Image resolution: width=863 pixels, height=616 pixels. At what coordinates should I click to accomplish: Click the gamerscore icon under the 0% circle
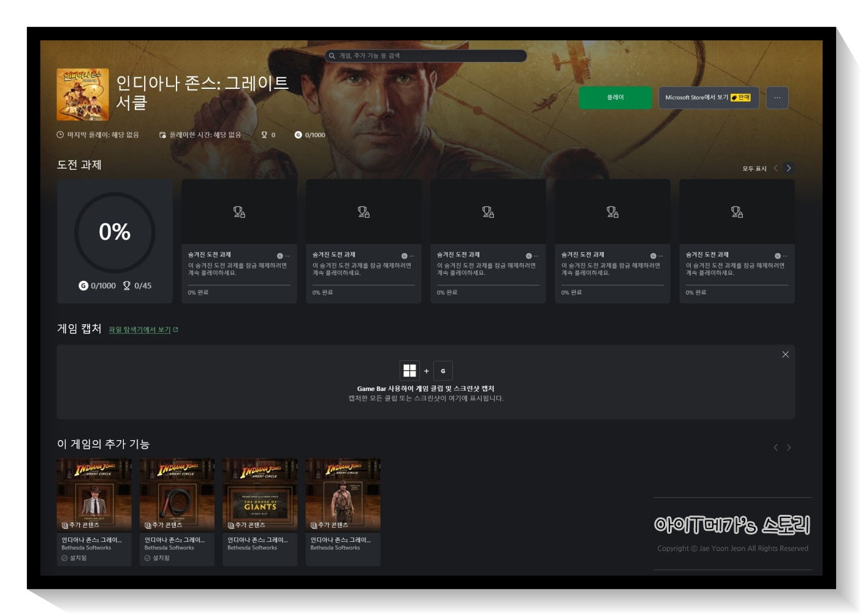(x=83, y=286)
